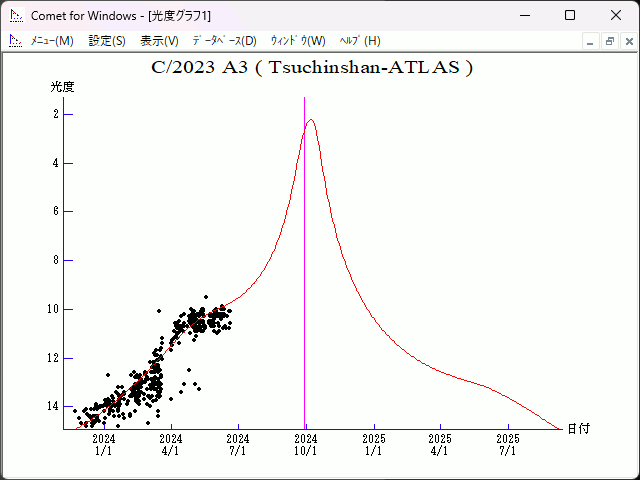Minimize the inner 光度グラフ1 document window
The width and height of the screenshot is (640, 480).
tap(590, 41)
